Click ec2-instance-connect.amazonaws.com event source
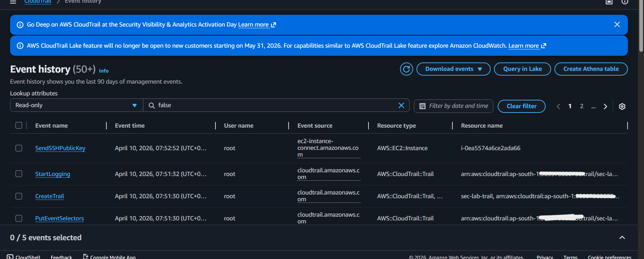This screenshot has height=259, width=644. [x=329, y=148]
